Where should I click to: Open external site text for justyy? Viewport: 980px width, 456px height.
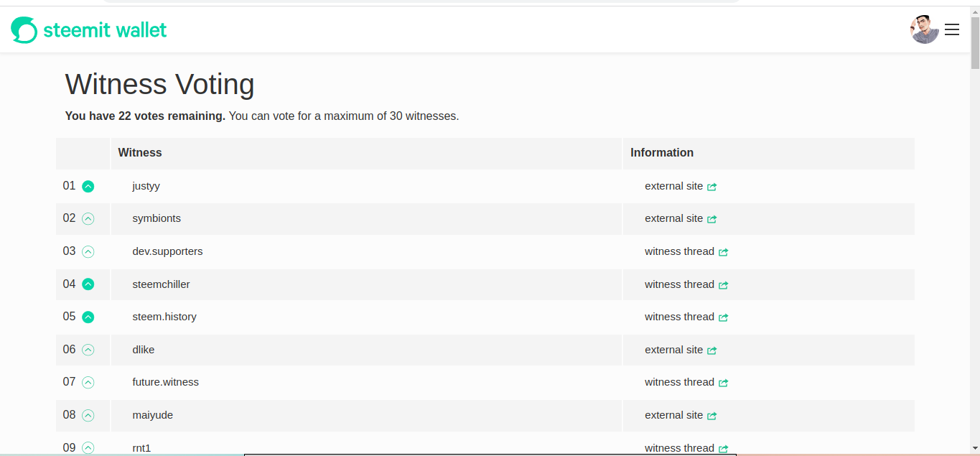point(674,186)
